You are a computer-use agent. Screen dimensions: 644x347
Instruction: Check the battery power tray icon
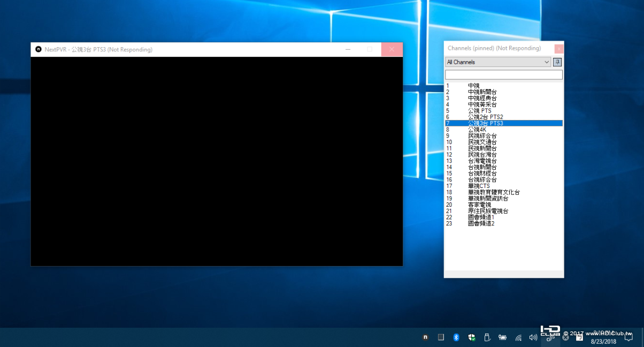click(x=502, y=337)
